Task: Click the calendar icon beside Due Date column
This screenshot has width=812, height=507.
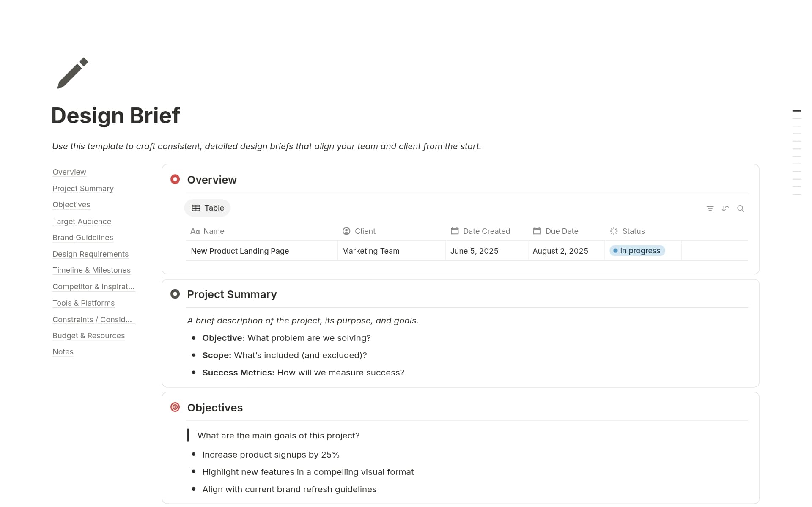Action: coord(537,231)
